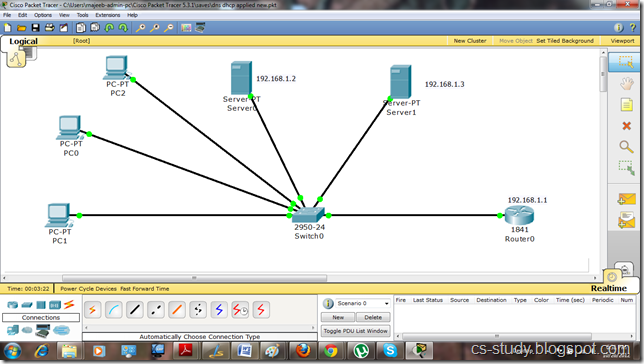Undo last action with the Undo icon
Viewport: 644px width, 364px height.
pos(109,28)
